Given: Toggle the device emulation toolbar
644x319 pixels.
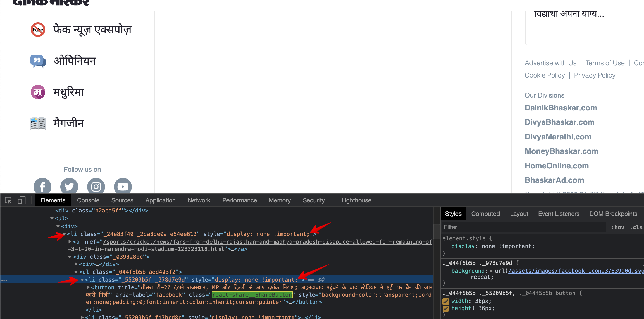Looking at the screenshot, I should click(x=22, y=200).
